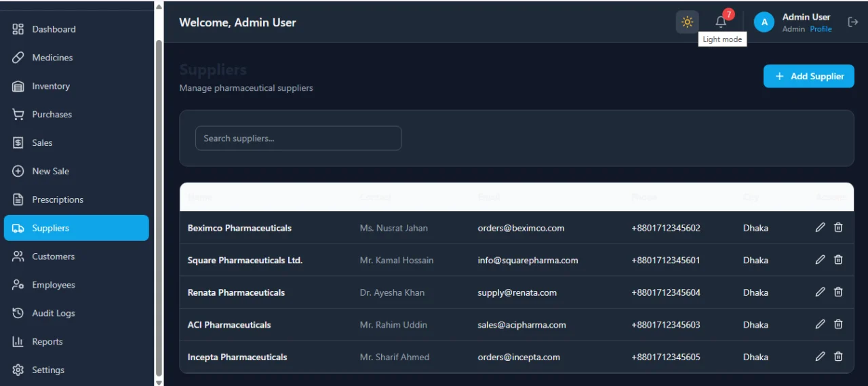Click email orders@beximco.com
The width and height of the screenshot is (868, 386).
pyautogui.click(x=521, y=228)
